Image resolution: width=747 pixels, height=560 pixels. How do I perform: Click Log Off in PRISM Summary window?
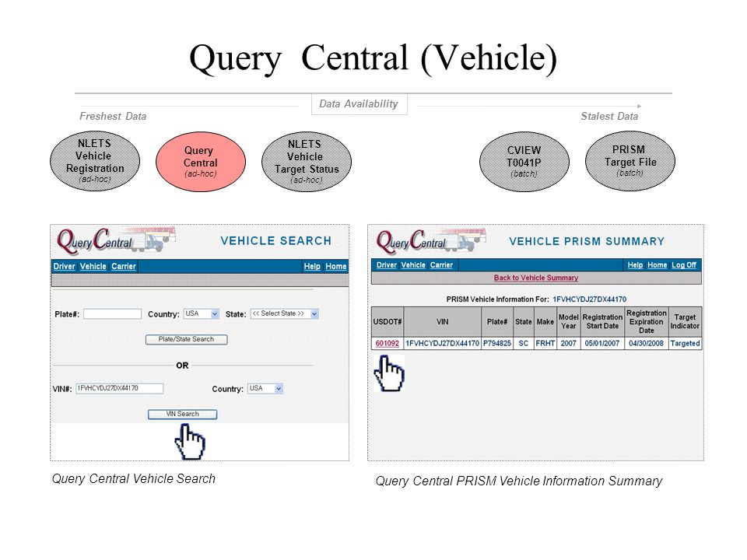point(684,264)
